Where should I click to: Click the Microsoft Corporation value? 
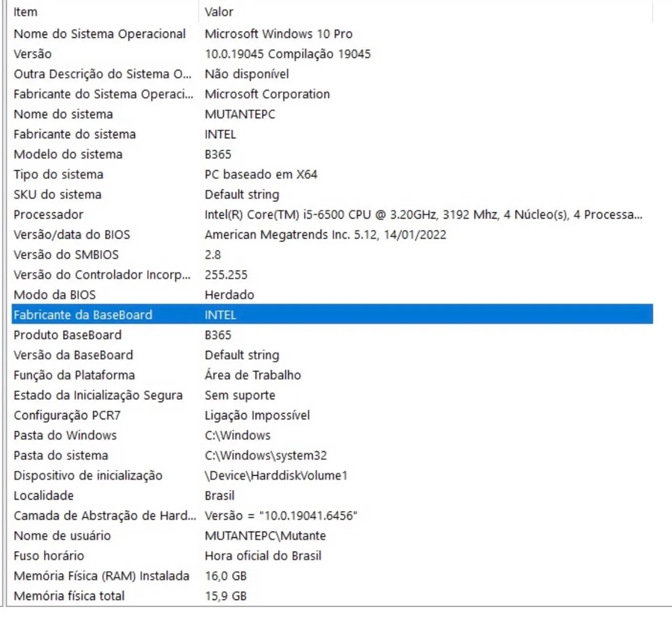pyautogui.click(x=267, y=95)
